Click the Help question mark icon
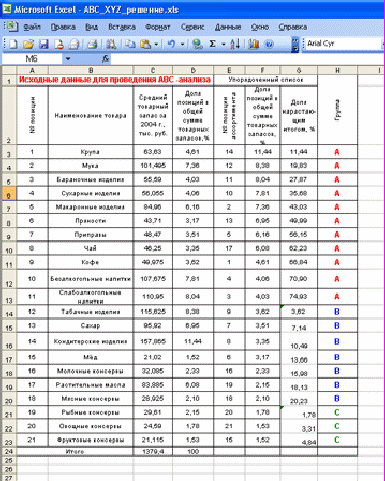The width and height of the screenshot is (385, 481). click(x=269, y=44)
